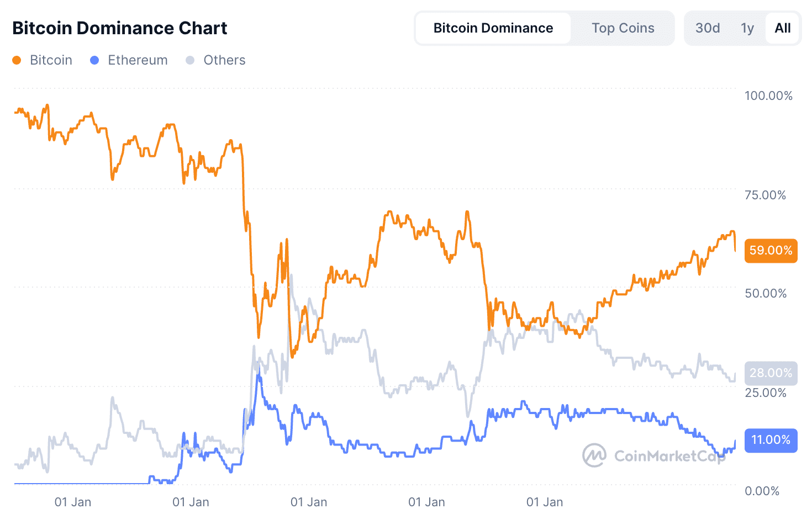Switch to the Top Coins view
The height and width of the screenshot is (530, 812).
pos(623,28)
